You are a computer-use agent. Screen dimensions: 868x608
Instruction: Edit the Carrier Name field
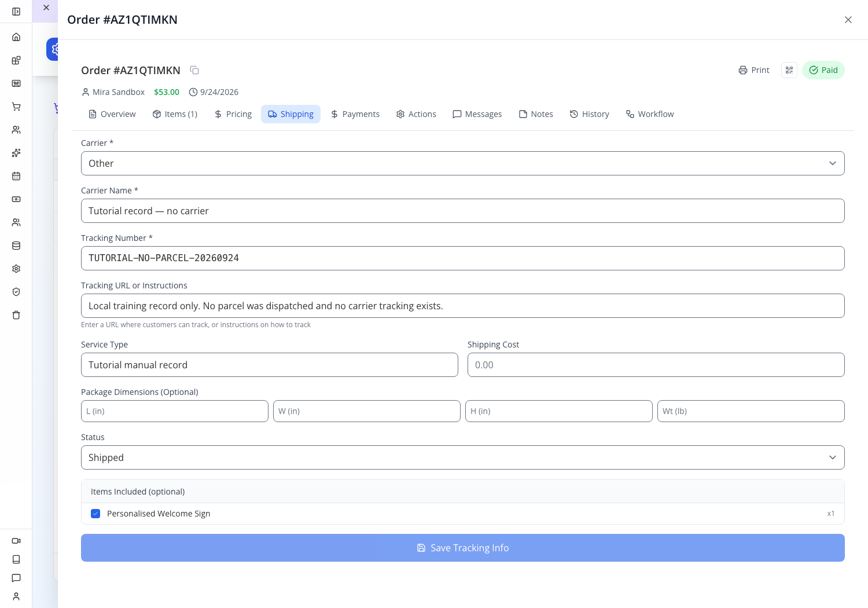pos(463,211)
